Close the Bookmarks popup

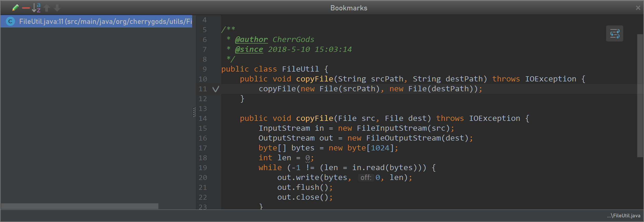(638, 8)
